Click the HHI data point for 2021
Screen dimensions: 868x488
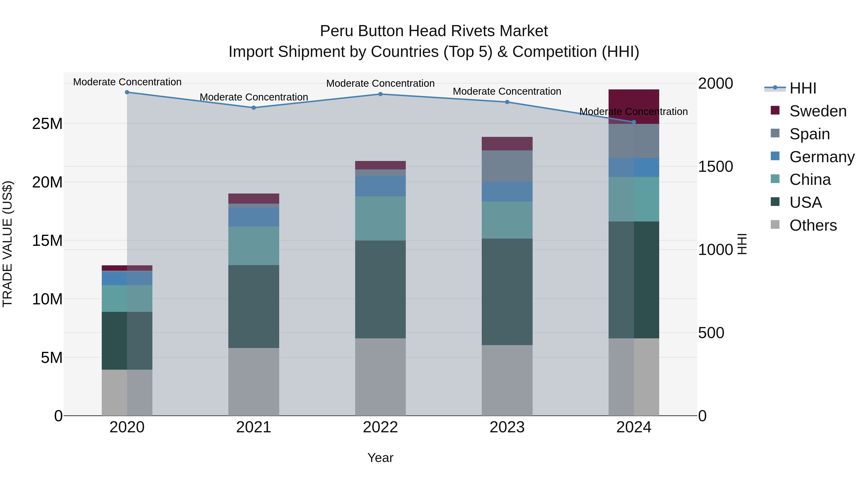[254, 108]
